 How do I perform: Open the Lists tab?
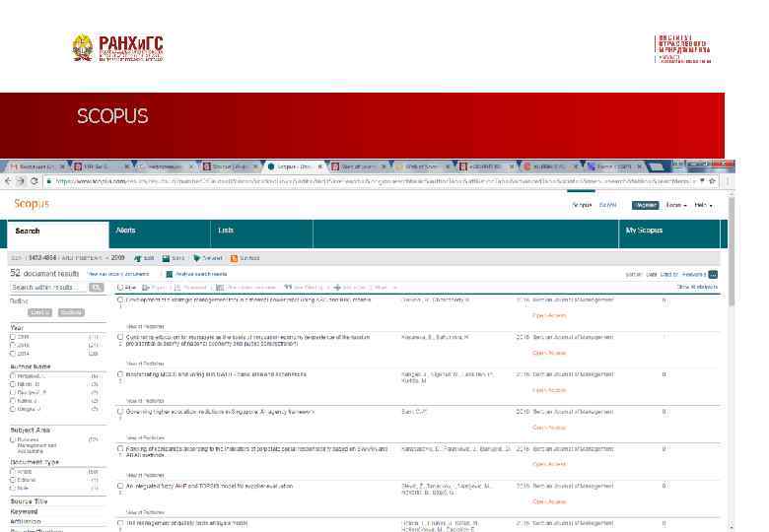point(262,234)
